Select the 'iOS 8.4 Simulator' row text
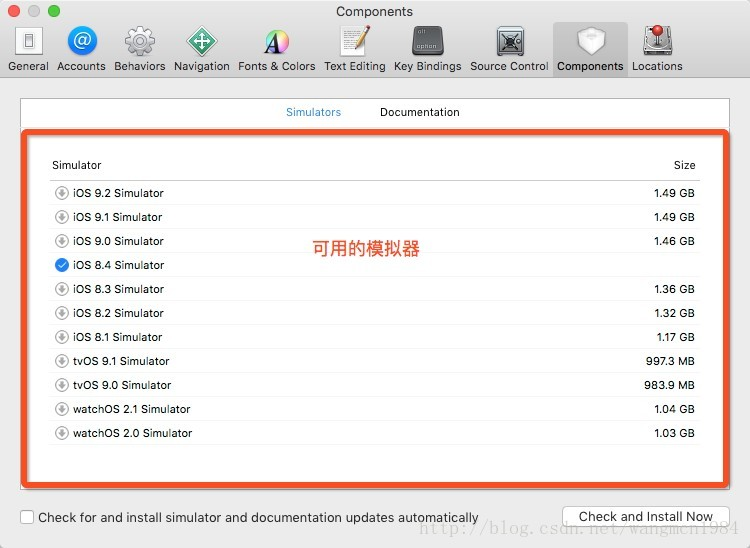This screenshot has height=548, width=750. [118, 264]
